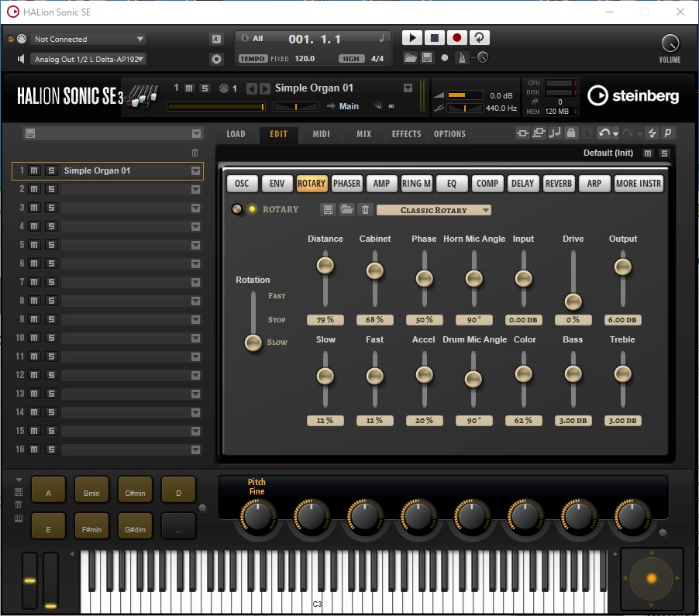The width and height of the screenshot is (699, 616).
Task: Open the slot 3 program dropdown
Action: coord(195,208)
